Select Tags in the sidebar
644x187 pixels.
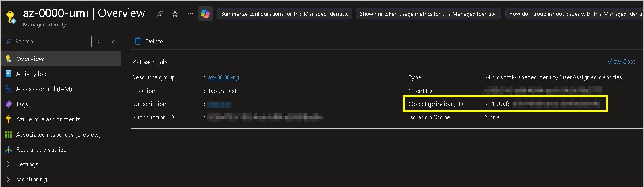(22, 104)
